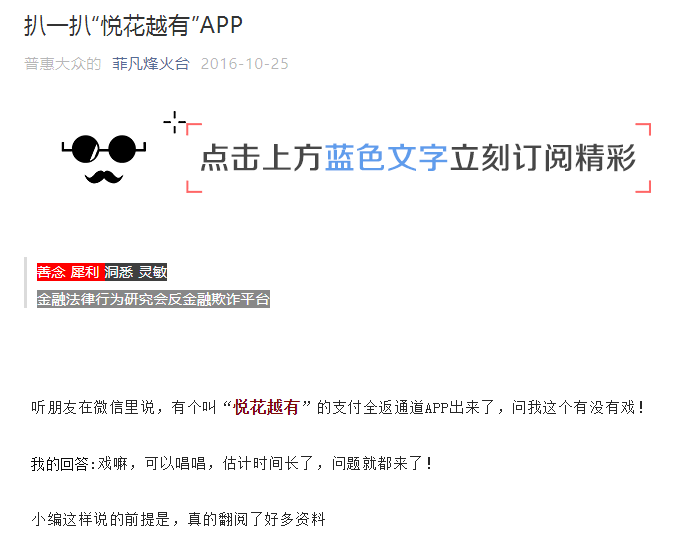
Task: Click the paragraph starting with 我的回答
Action: pos(232,463)
